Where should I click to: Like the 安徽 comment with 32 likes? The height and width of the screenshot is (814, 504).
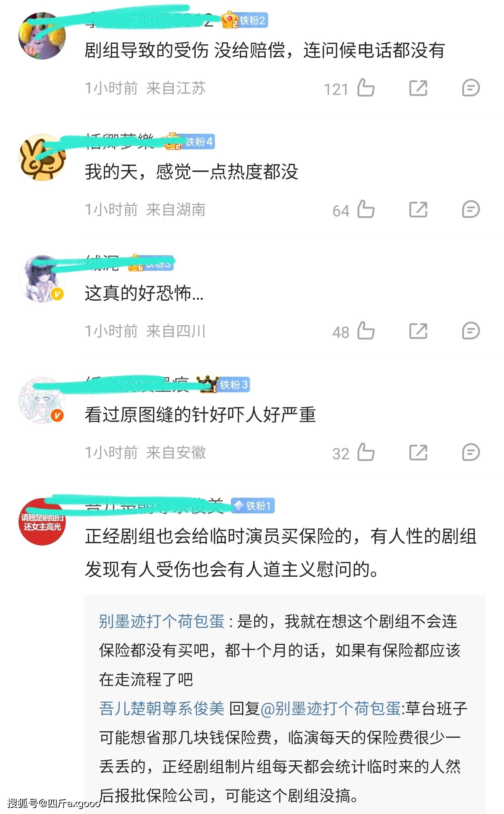[366, 452]
